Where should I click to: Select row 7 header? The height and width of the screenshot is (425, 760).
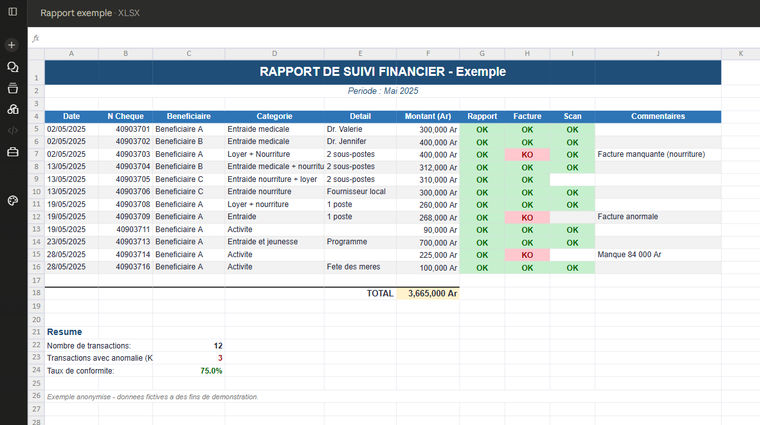point(36,154)
